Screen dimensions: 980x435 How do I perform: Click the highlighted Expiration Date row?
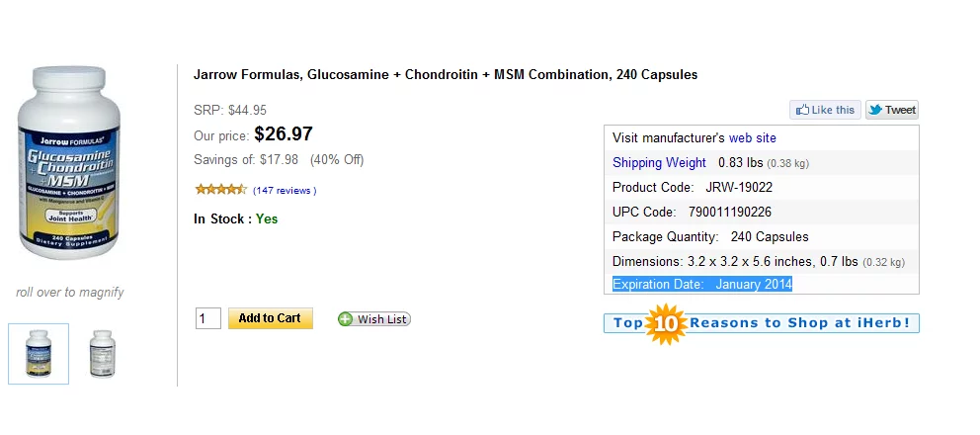point(701,285)
